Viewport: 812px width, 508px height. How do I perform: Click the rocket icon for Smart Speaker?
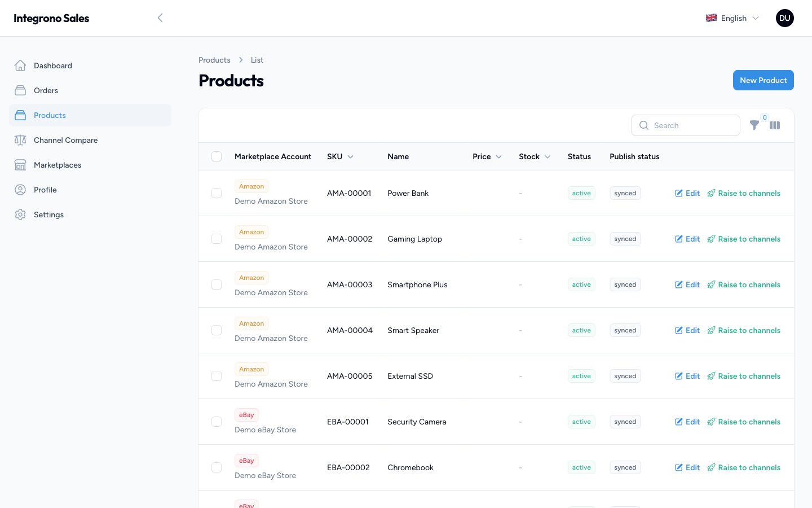click(711, 330)
